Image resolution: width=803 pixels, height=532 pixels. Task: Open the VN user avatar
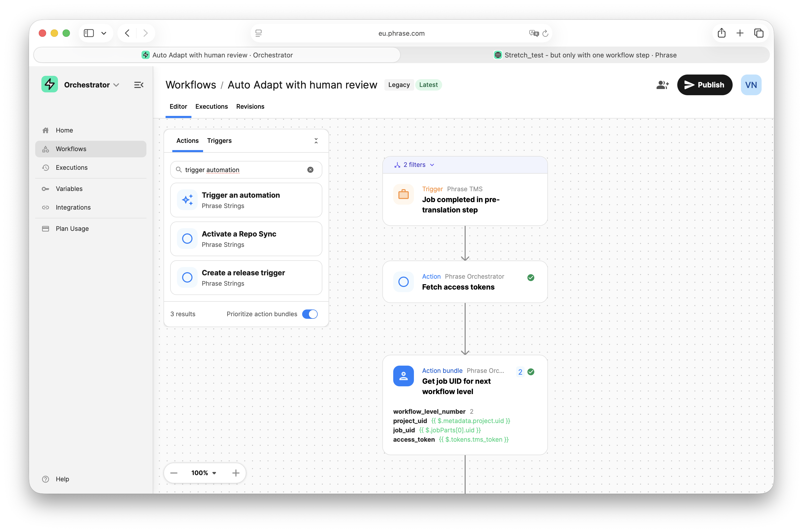click(751, 85)
